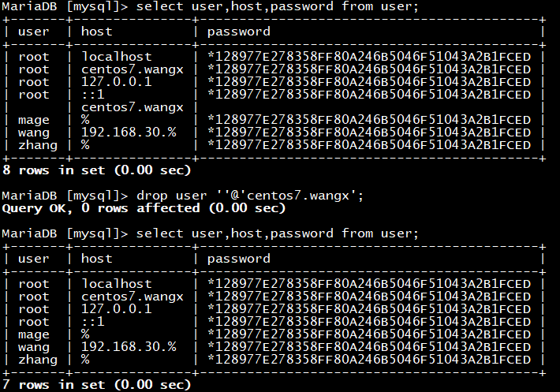
Task: Click 'zhang' user in first table
Action: [38, 146]
